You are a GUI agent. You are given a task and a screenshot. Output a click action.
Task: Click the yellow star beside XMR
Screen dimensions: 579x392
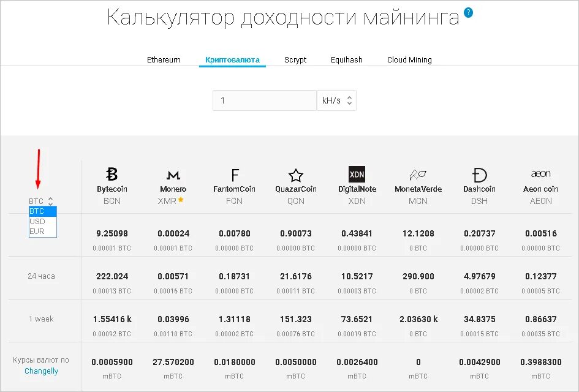181,200
